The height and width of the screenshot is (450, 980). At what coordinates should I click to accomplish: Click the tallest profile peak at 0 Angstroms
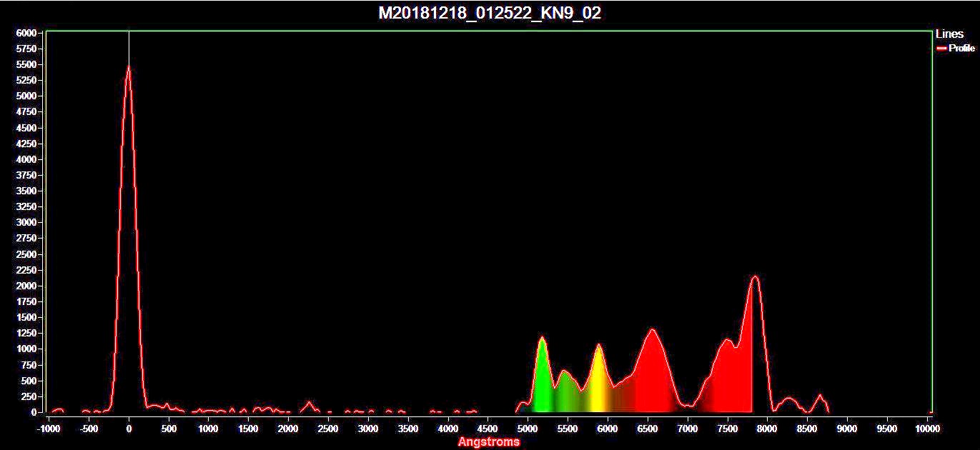(129, 68)
